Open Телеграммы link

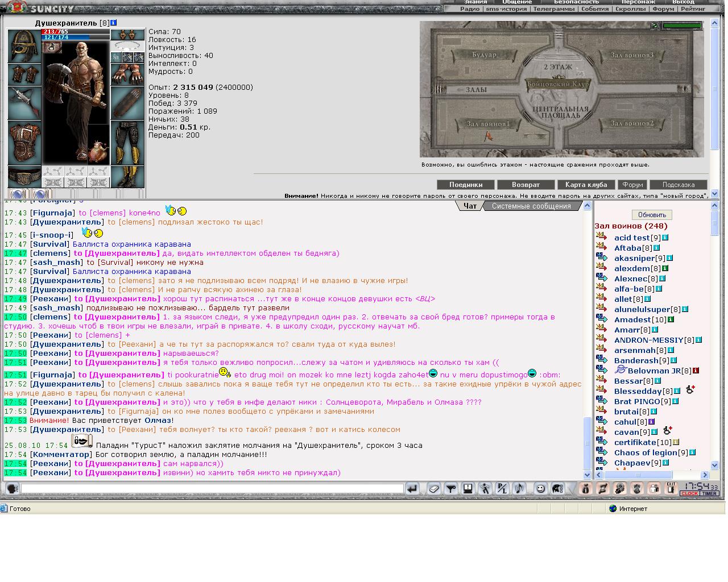click(x=554, y=9)
